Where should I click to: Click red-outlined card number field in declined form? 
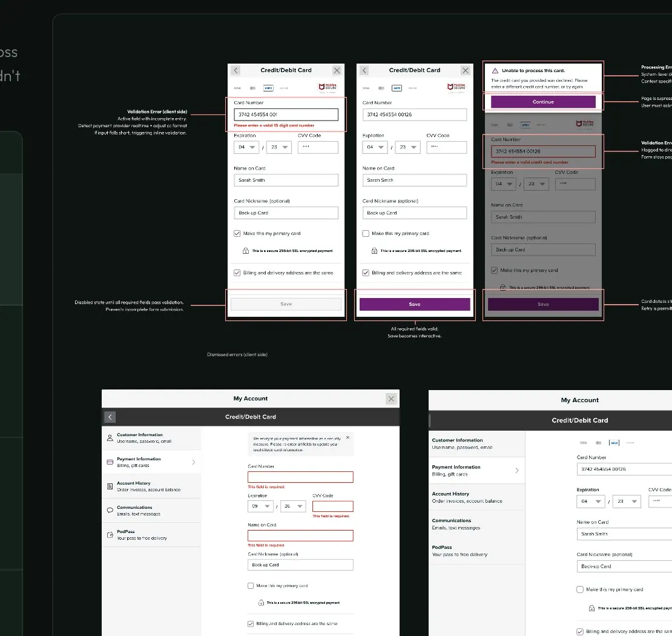click(x=543, y=151)
